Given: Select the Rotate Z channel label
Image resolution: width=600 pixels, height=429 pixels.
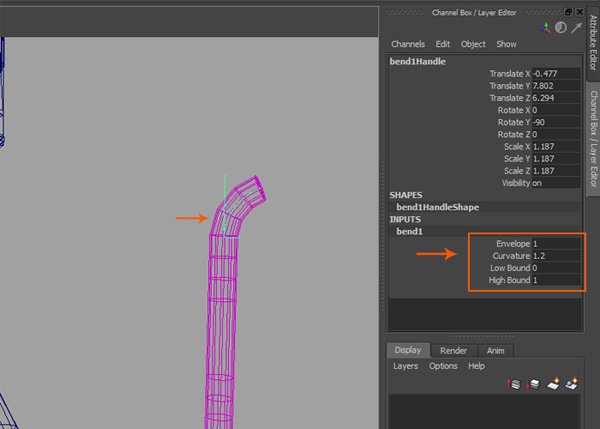Looking at the screenshot, I should tap(514, 134).
